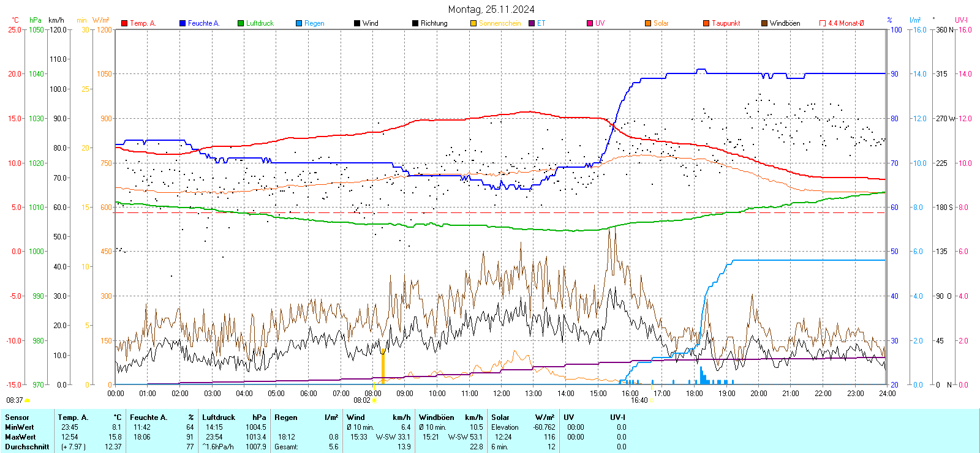The width and height of the screenshot is (980, 453).
Task: Select the light blue Regen legend marker
Action: coord(299,23)
